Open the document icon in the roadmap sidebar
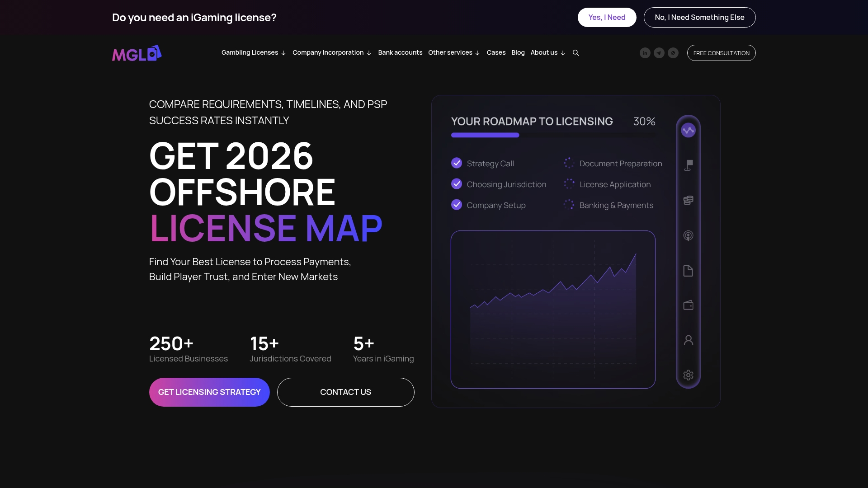 pos(688,270)
